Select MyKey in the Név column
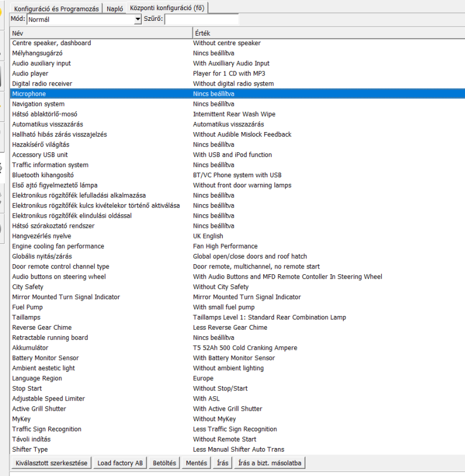 pyautogui.click(x=21, y=419)
